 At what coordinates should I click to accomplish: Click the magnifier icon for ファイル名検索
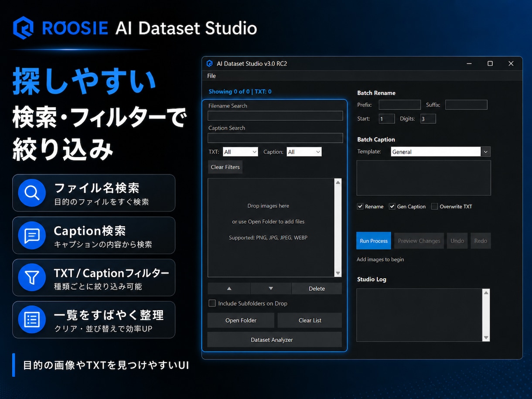32,193
